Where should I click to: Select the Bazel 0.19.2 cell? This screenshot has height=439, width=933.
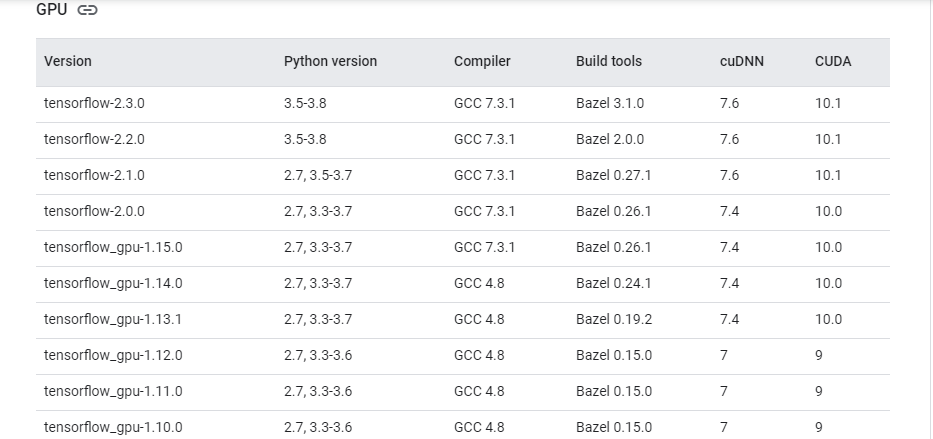[x=613, y=319]
